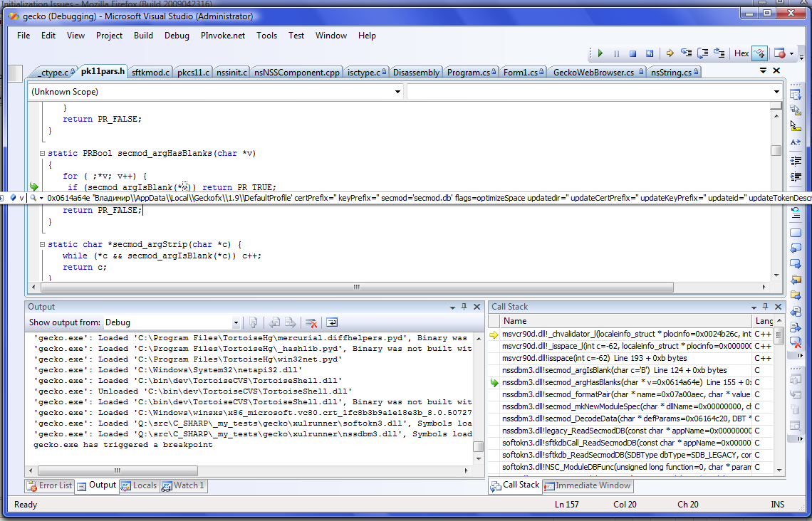The height and width of the screenshot is (521, 812).
Task: Click the Breakpoints window icon
Action: click(x=779, y=53)
